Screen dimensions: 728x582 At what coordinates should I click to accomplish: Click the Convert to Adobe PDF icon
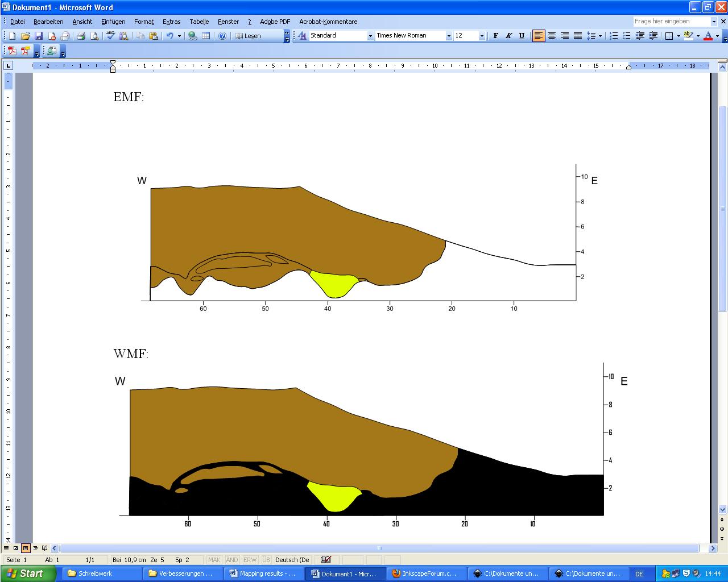(12, 51)
